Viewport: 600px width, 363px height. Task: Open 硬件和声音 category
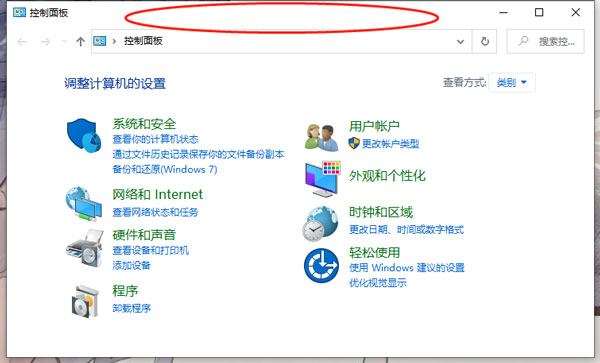(144, 234)
